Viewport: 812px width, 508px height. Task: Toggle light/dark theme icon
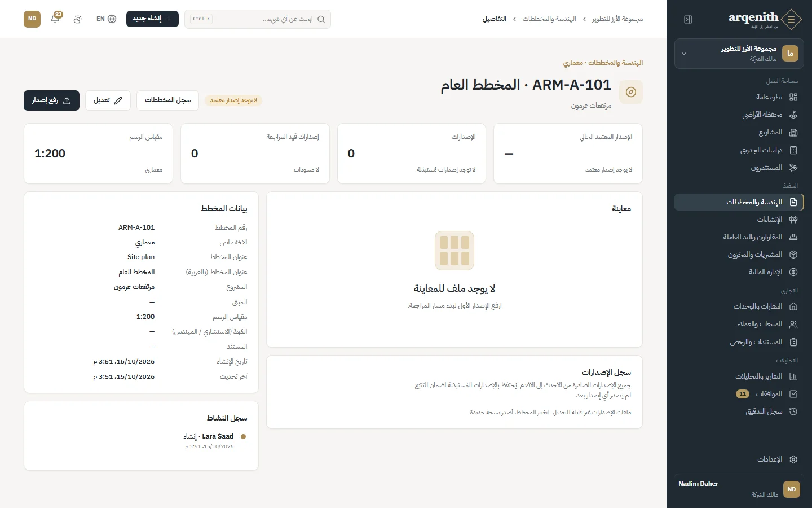pyautogui.click(x=78, y=19)
